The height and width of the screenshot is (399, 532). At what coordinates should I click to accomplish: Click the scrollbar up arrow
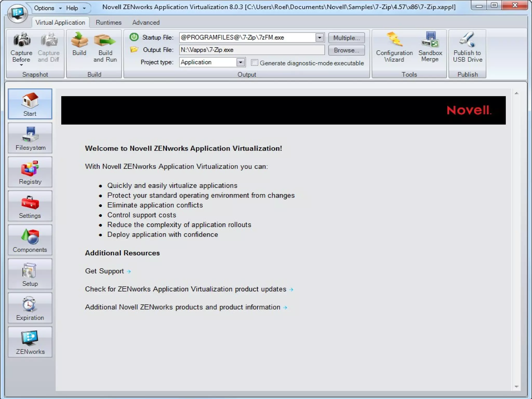tap(516, 93)
